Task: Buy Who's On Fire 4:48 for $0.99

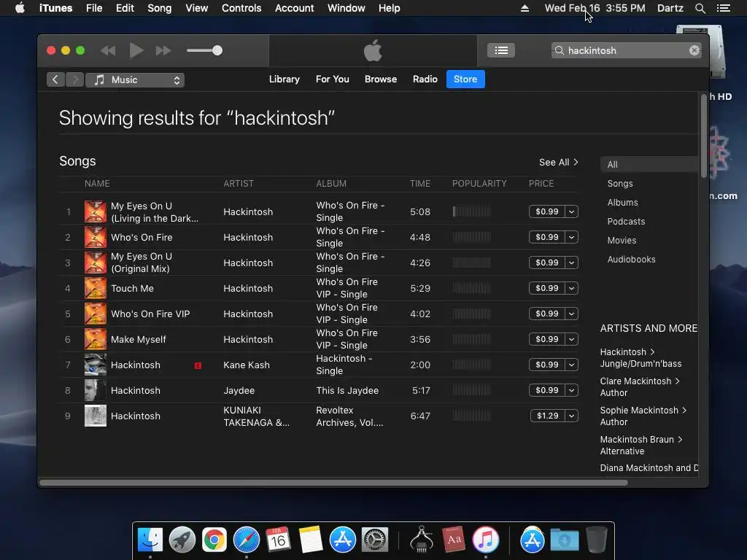Action: pos(547,237)
